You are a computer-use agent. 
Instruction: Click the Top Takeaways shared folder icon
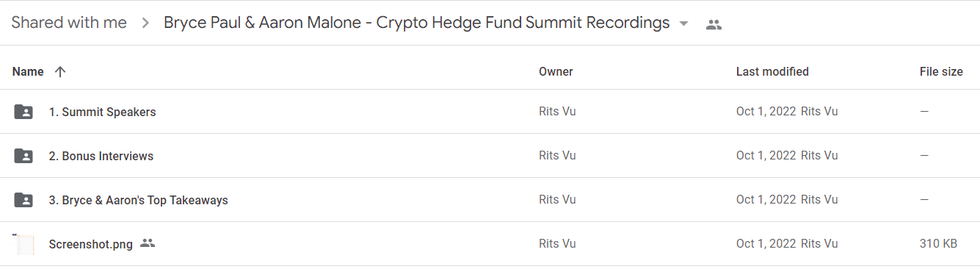pos(23,200)
